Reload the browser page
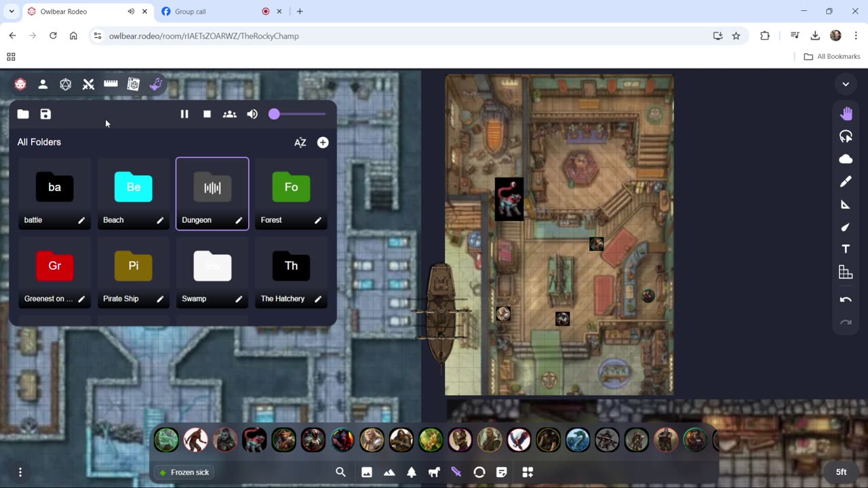 pos(53,36)
